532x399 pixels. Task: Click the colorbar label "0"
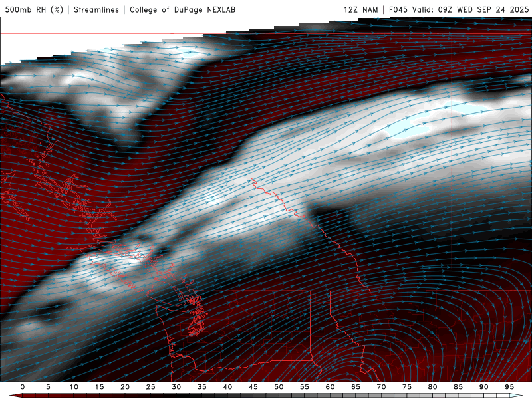23,387
